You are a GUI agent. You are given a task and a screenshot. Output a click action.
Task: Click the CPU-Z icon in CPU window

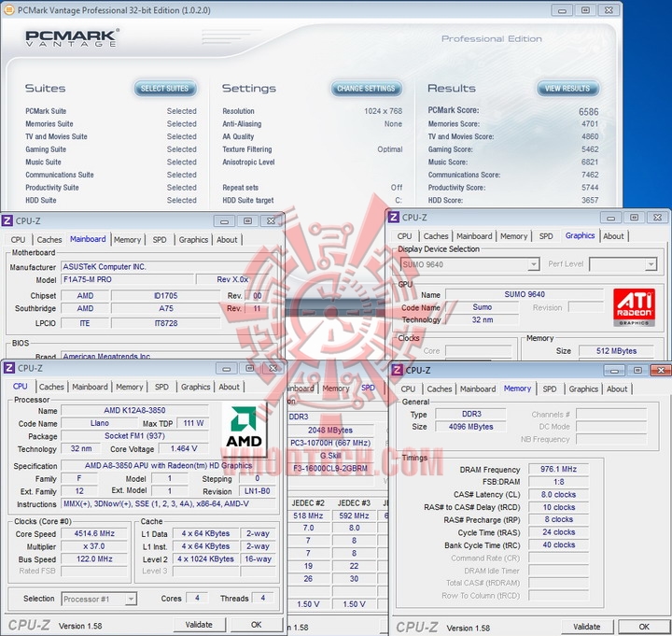8,368
